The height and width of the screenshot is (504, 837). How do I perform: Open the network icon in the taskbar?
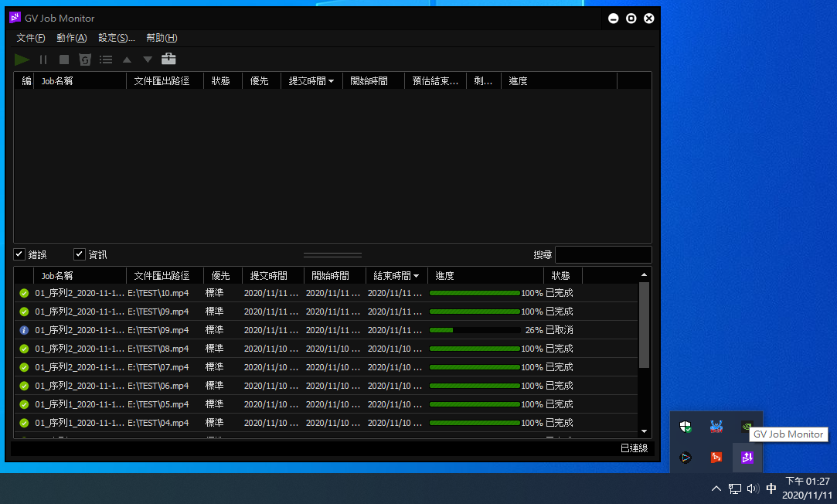(735, 489)
